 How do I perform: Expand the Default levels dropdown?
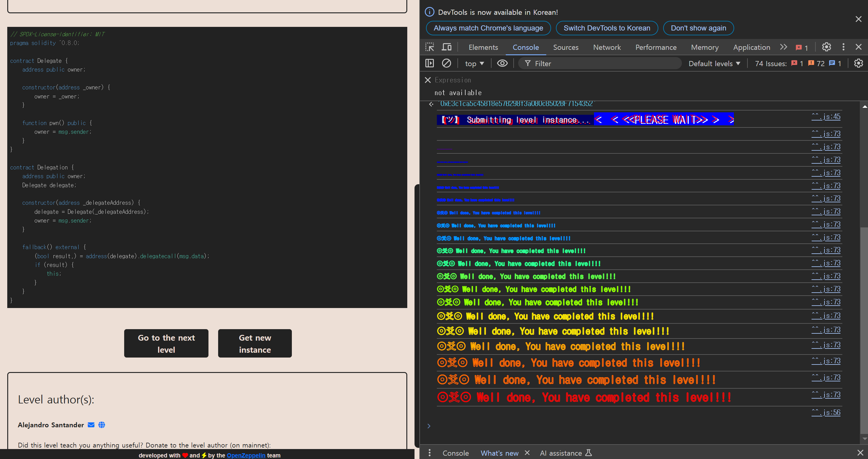[x=714, y=64]
